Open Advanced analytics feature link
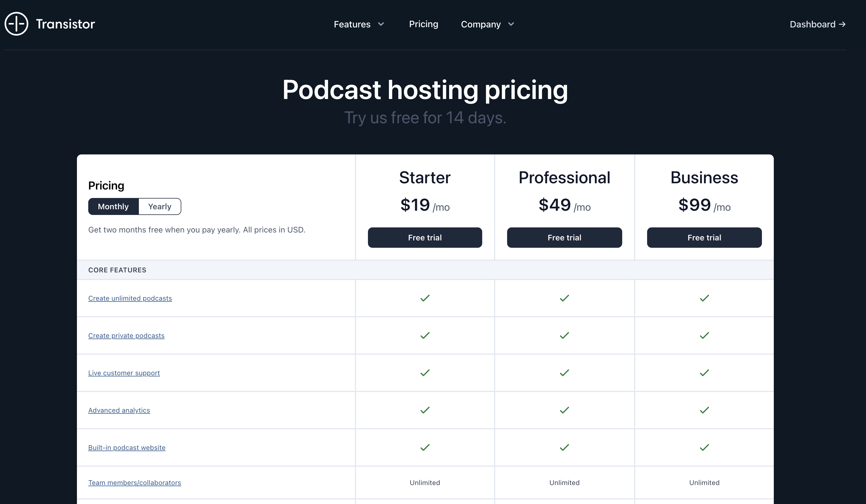The height and width of the screenshot is (504, 866). coord(119,410)
